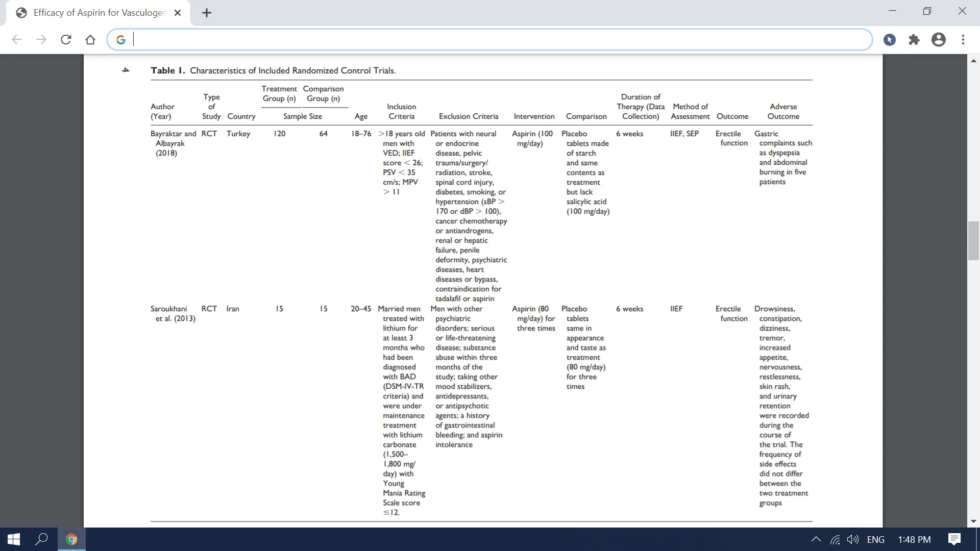Click the Adverse Outcome header
980x551 pixels.
coord(783,111)
